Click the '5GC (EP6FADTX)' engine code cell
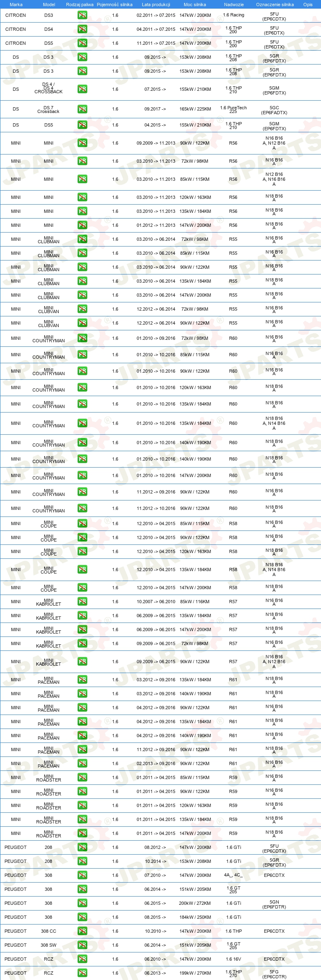 (274, 110)
